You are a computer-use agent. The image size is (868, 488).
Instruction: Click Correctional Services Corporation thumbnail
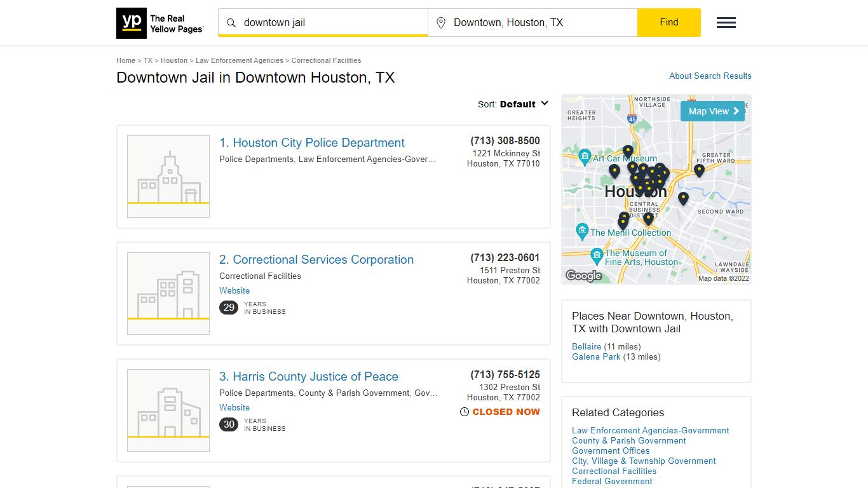pyautogui.click(x=168, y=294)
